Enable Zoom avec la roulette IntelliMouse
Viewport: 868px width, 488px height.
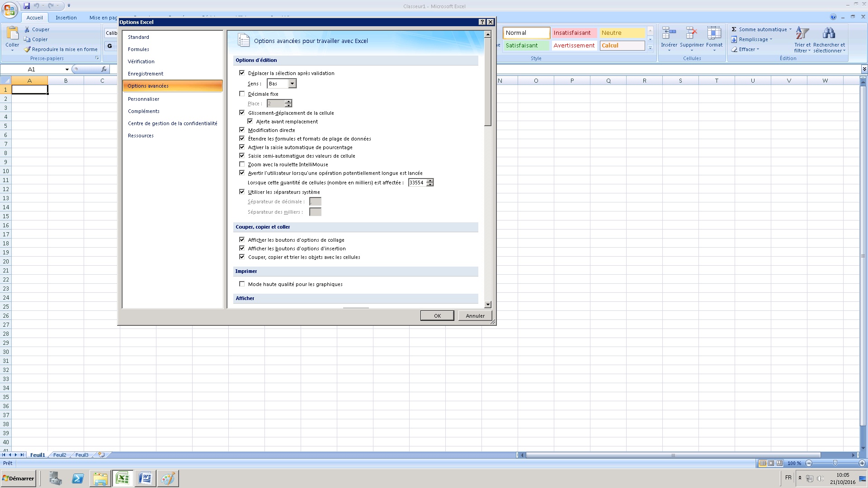tap(242, 164)
